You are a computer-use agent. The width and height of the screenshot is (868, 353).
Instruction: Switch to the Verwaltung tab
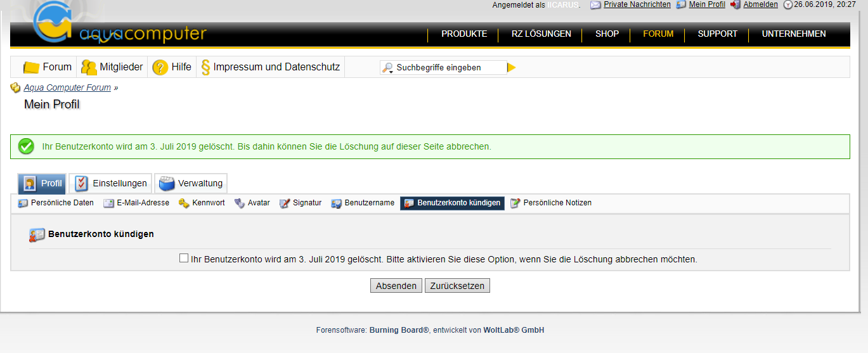pos(191,184)
